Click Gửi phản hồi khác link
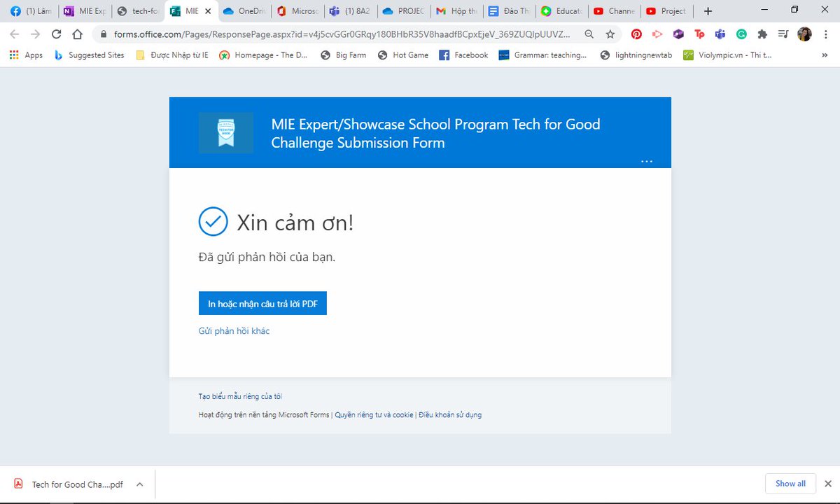Viewport: 840px width, 504px height. pos(234,330)
